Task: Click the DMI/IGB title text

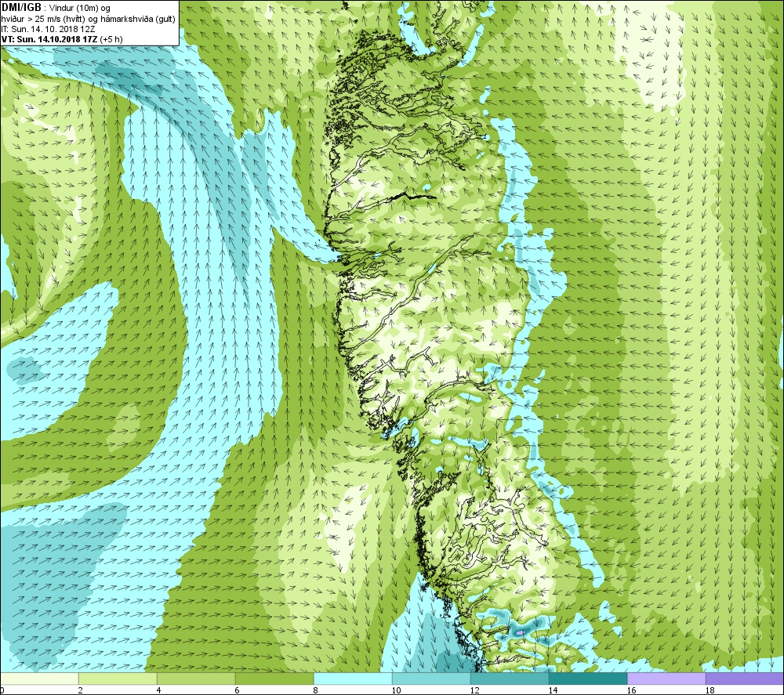Action: tap(21, 8)
